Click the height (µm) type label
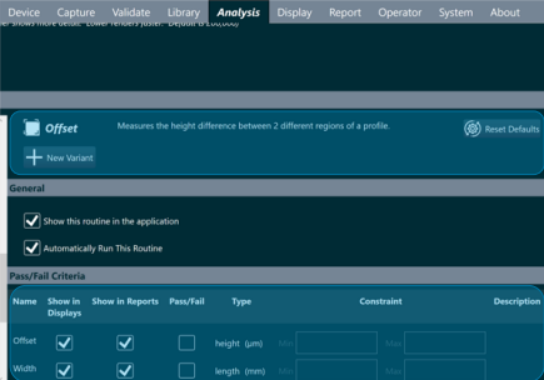Image resolution: width=544 pixels, height=380 pixels. pos(239,343)
